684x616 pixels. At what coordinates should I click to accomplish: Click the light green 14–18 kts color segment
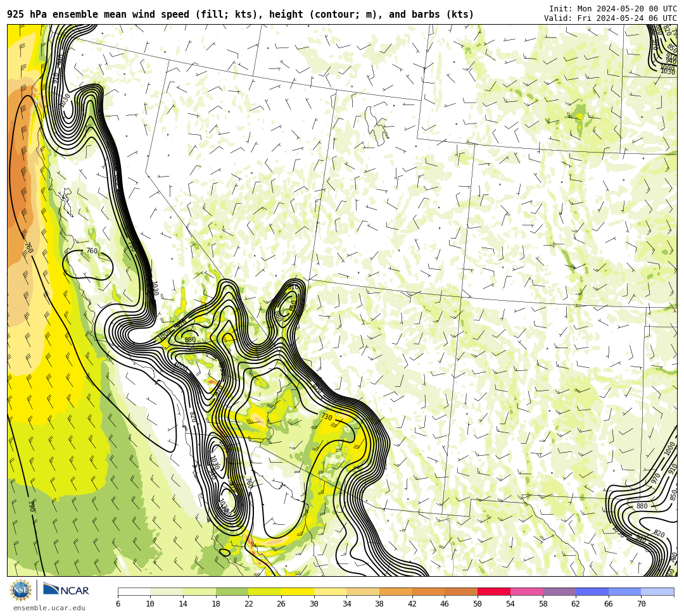coord(199,591)
